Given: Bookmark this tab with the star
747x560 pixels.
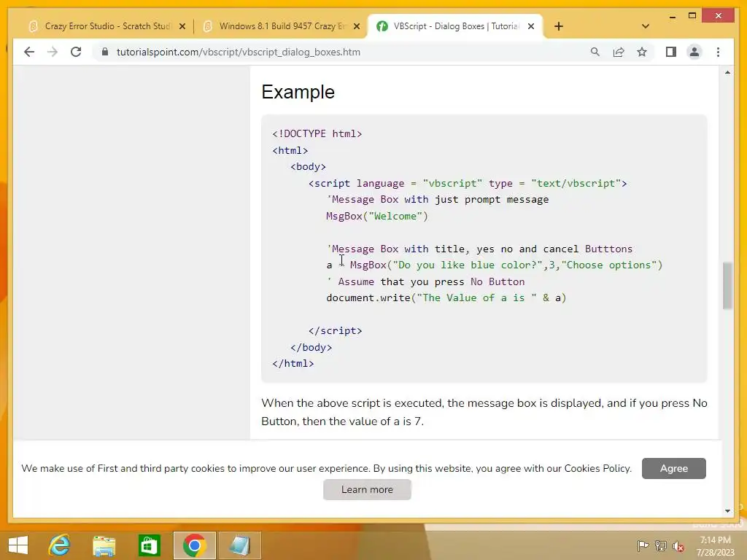Looking at the screenshot, I should click(x=642, y=52).
